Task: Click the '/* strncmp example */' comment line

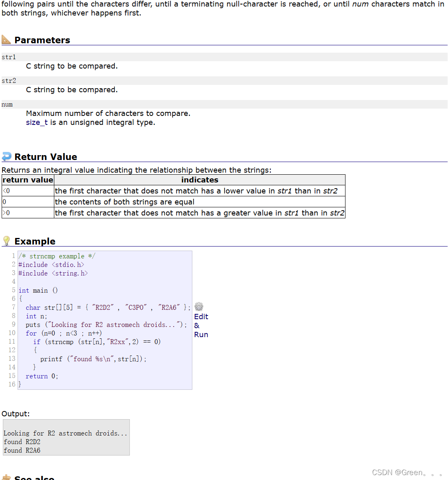Action: 57,256
